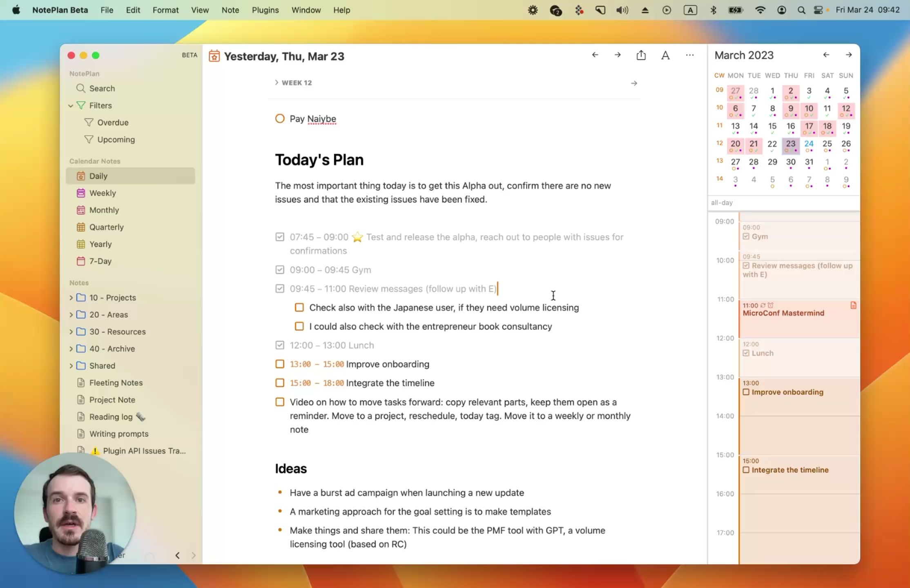Mark the Improve onboarding task complete
This screenshot has height=588, width=910.
(279, 364)
